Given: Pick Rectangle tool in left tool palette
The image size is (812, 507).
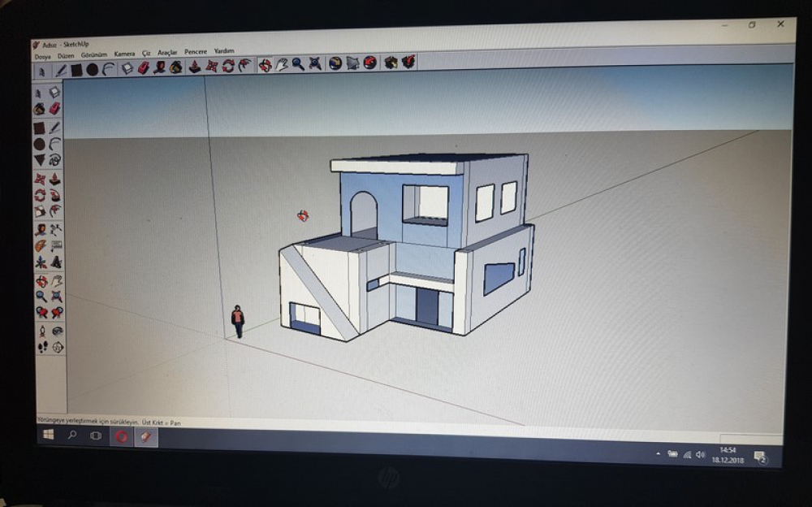Looking at the screenshot, I should tap(39, 128).
